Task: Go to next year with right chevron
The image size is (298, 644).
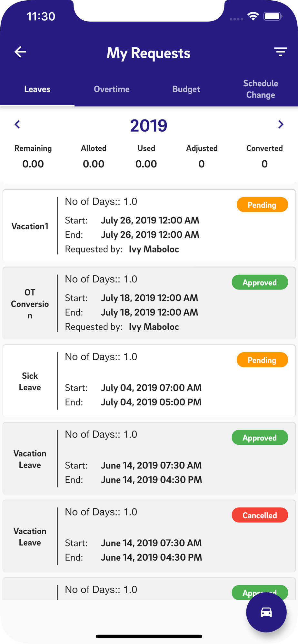Action: (281, 125)
